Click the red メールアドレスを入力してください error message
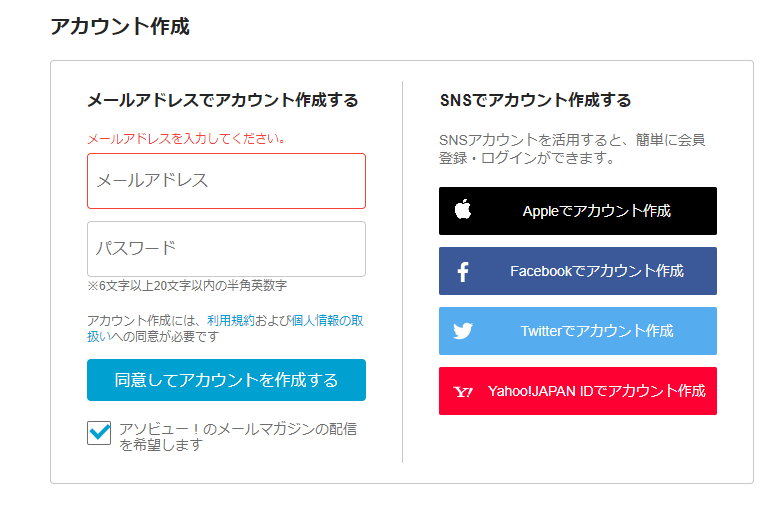771x510 pixels. pos(186,139)
